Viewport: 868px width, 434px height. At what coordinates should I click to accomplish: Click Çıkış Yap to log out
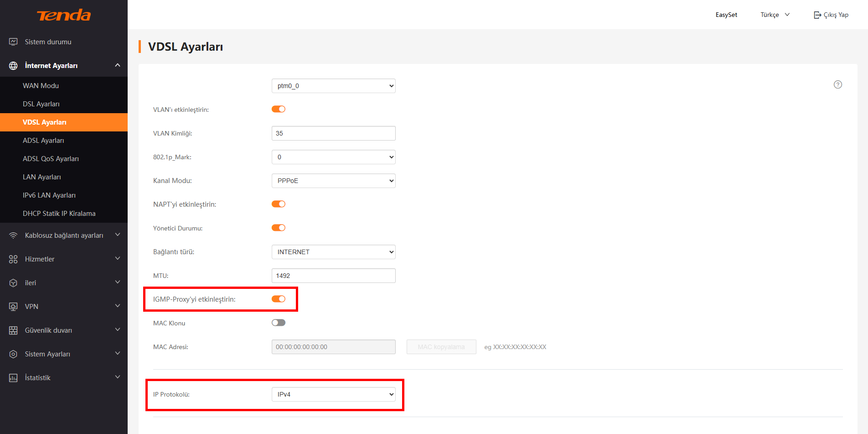831,15
